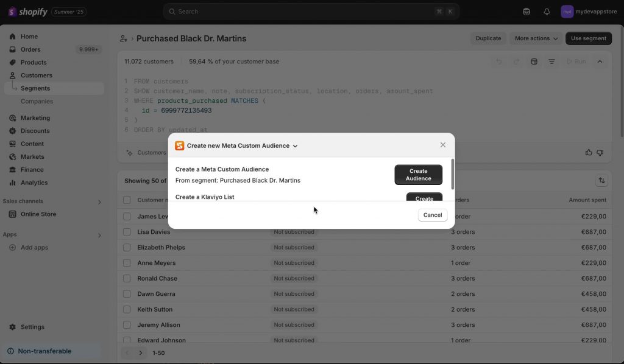
Task: Expand the Sales channels section
Action: tap(99, 202)
